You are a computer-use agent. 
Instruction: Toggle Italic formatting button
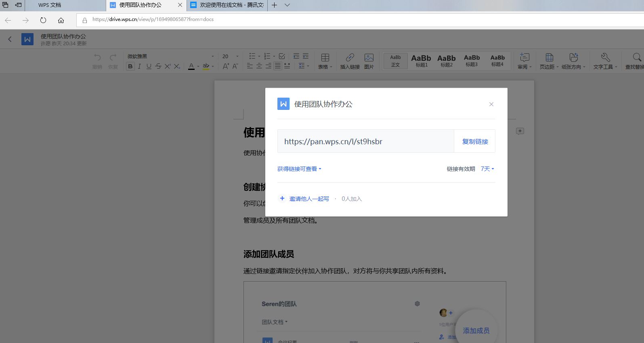[139, 66]
